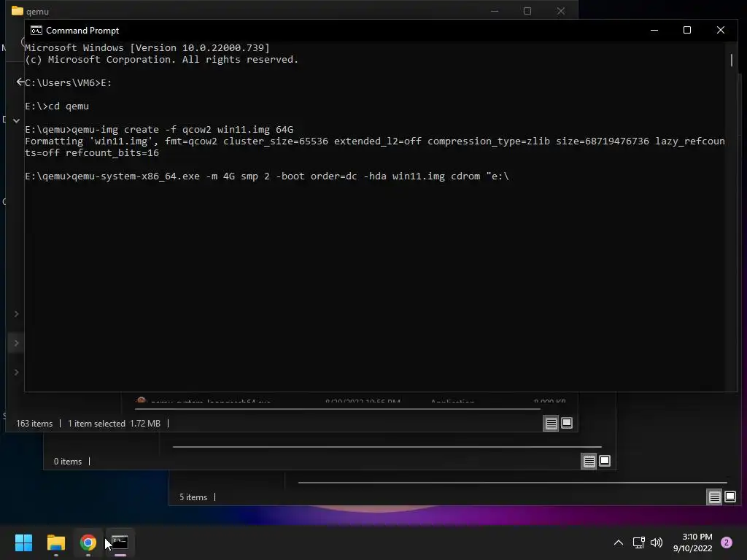Switch to details view in 0 items window
Viewport: 747px width, 560px height.
tap(589, 461)
